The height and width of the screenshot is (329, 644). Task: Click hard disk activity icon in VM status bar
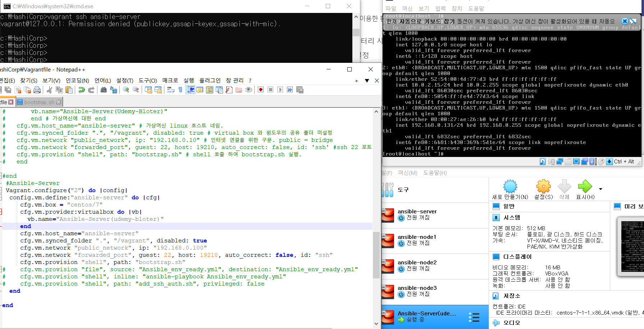(x=543, y=162)
